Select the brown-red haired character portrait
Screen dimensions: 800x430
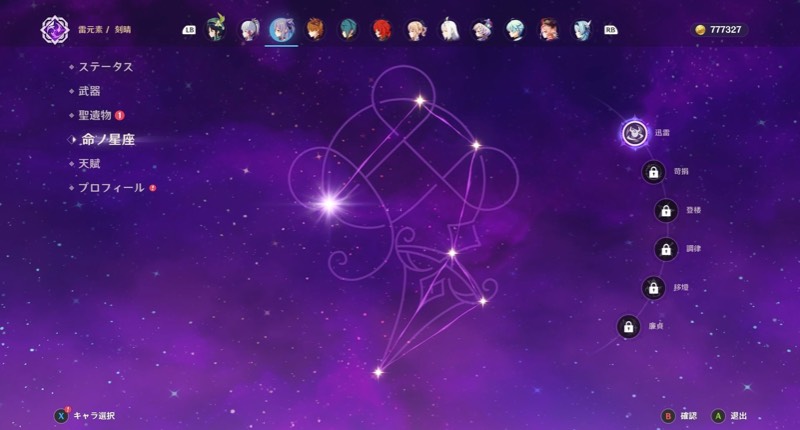(549, 30)
